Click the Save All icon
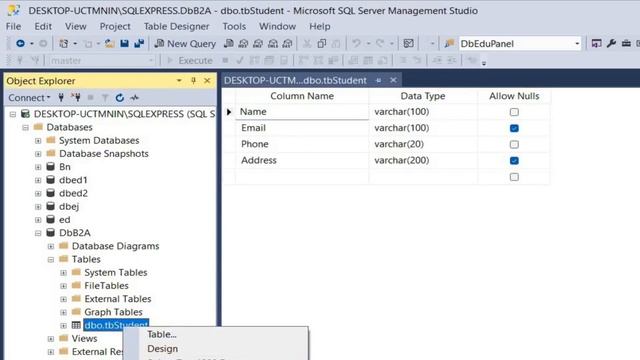 (139, 43)
